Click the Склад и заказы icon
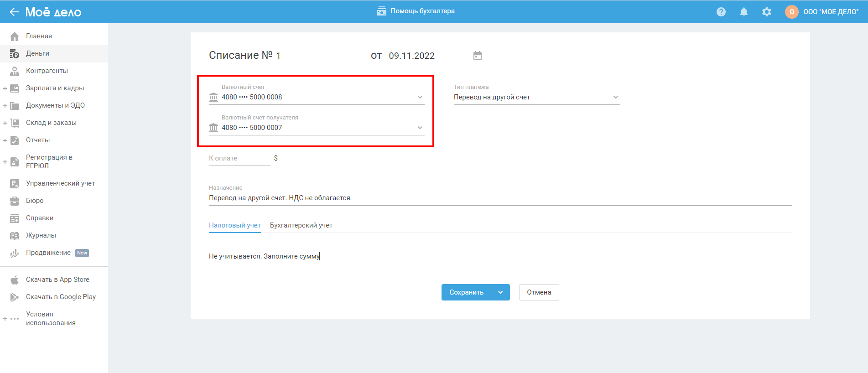 (x=15, y=123)
